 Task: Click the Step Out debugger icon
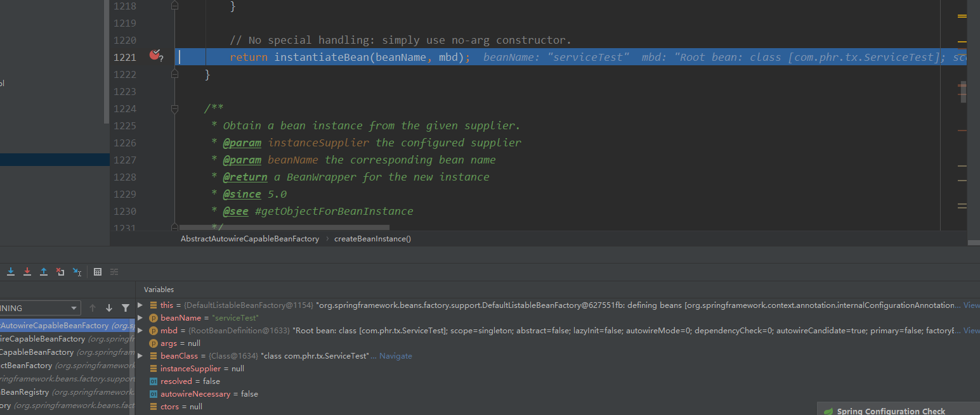pyautogui.click(x=44, y=271)
